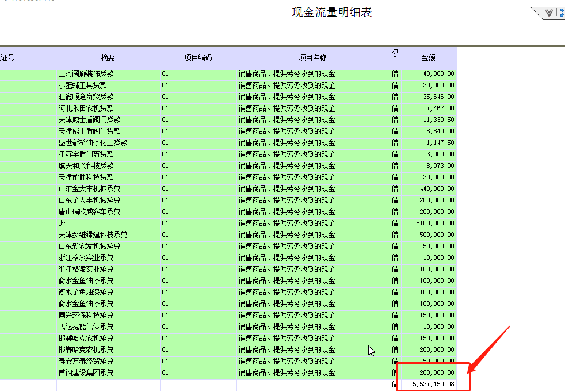
Task: Select the 汇鑫顺意商贸货款 summary cell
Action: pyautogui.click(x=108, y=97)
